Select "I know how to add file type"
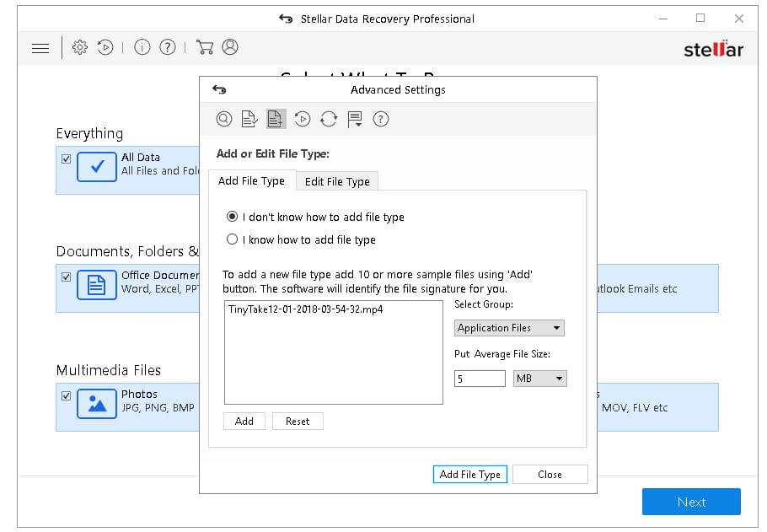 pos(302,239)
